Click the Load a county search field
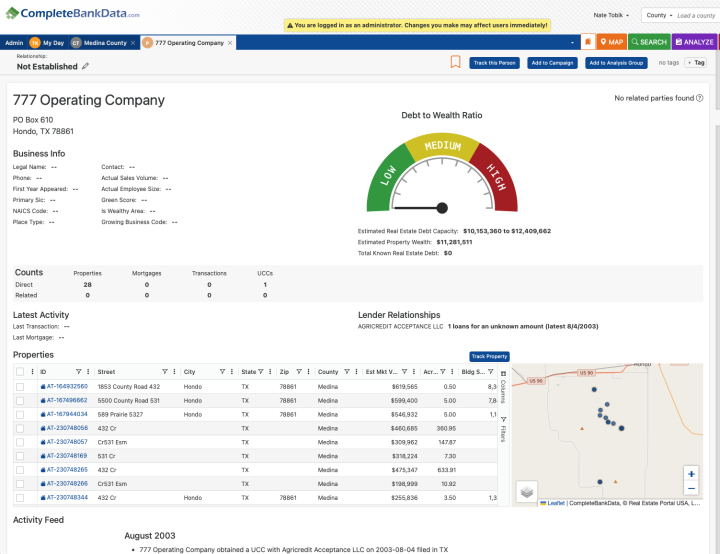This screenshot has height=554, width=720. [695, 15]
